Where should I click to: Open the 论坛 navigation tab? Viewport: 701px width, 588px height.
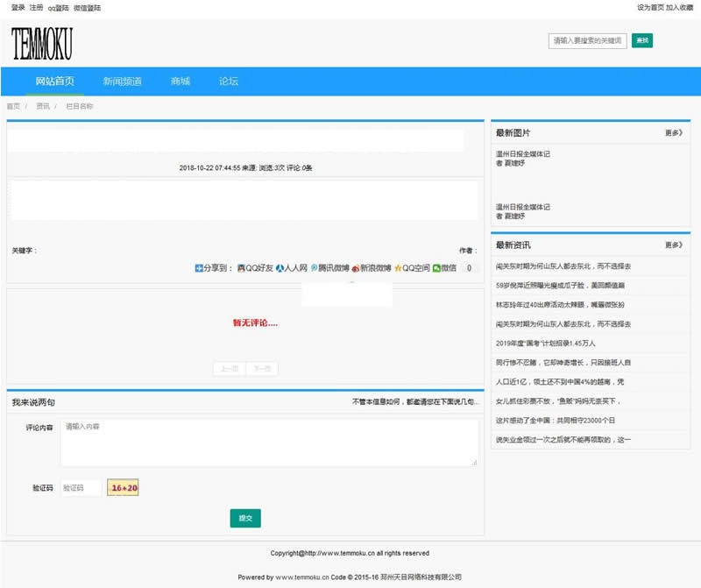pos(228,81)
